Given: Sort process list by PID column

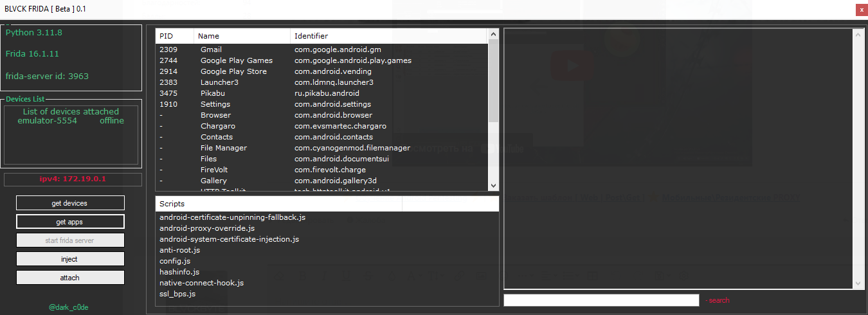Looking at the screenshot, I should coord(174,36).
